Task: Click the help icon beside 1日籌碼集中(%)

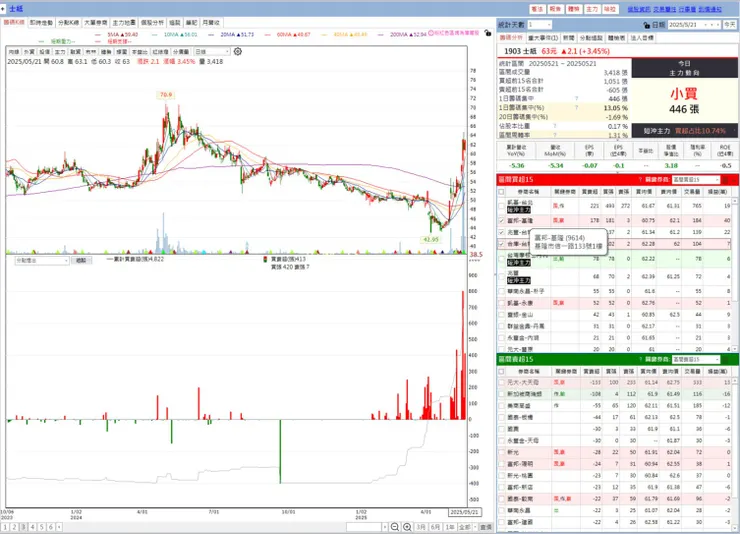Action: (x=576, y=108)
